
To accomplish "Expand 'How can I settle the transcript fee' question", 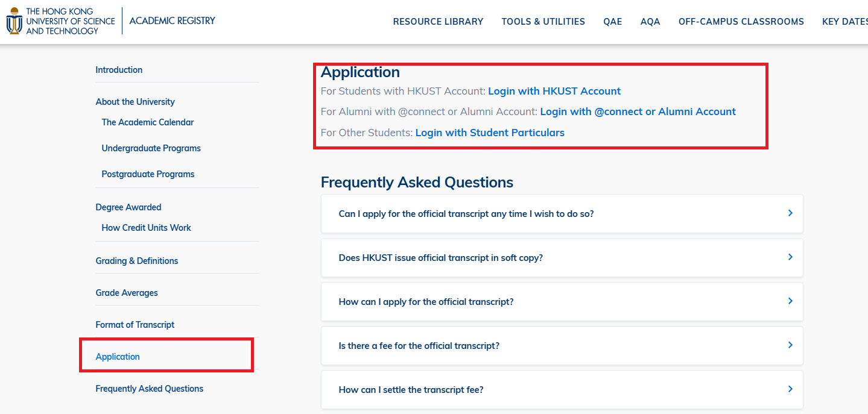I will 562,389.
